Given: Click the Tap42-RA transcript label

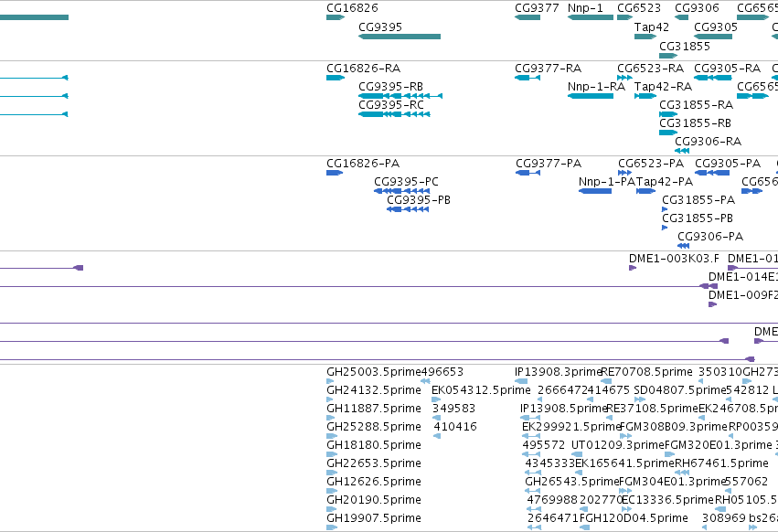Looking at the screenshot, I should [x=664, y=86].
